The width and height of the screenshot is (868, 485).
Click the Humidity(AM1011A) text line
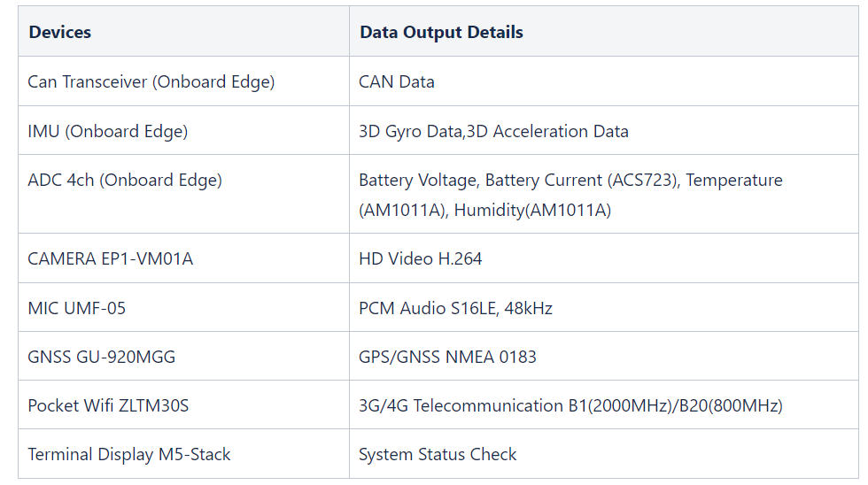(532, 210)
